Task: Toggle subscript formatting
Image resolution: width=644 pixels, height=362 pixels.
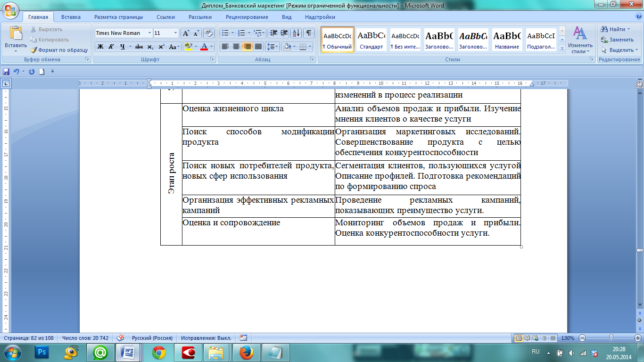Action: pos(150,47)
